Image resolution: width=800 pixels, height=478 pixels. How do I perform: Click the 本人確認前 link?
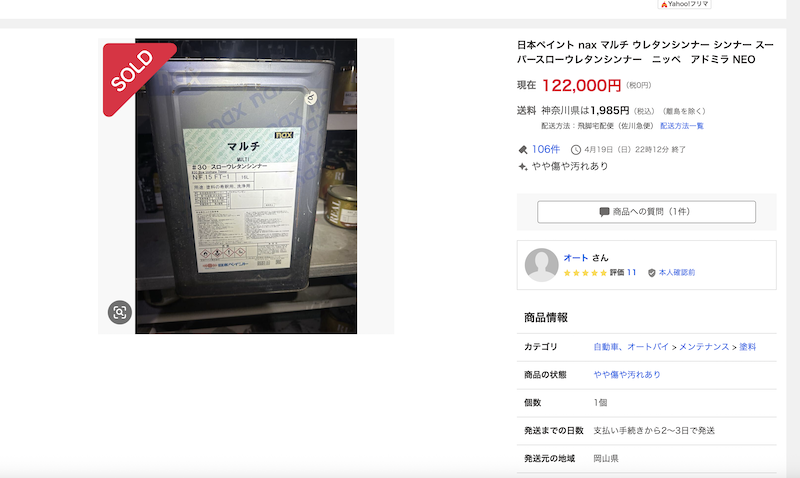coord(677,272)
